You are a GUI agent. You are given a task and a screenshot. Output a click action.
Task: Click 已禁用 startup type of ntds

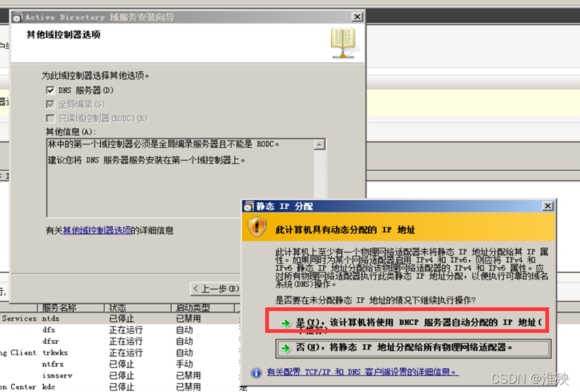(188, 318)
